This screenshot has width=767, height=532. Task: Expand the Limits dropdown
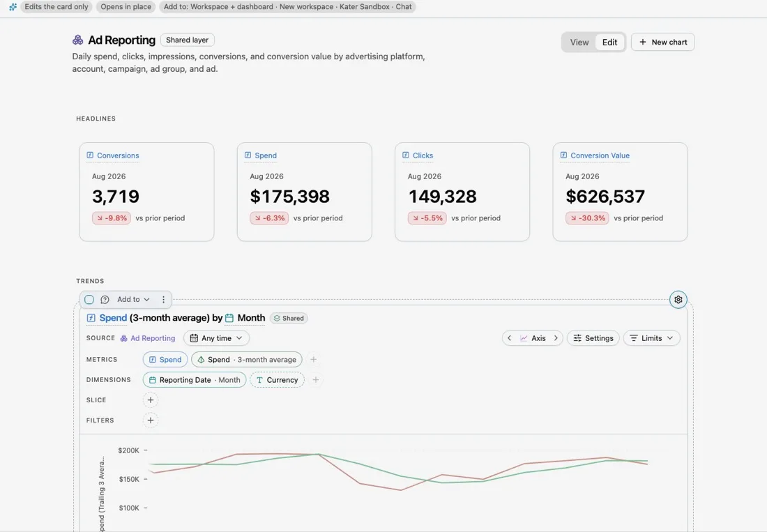(x=651, y=338)
